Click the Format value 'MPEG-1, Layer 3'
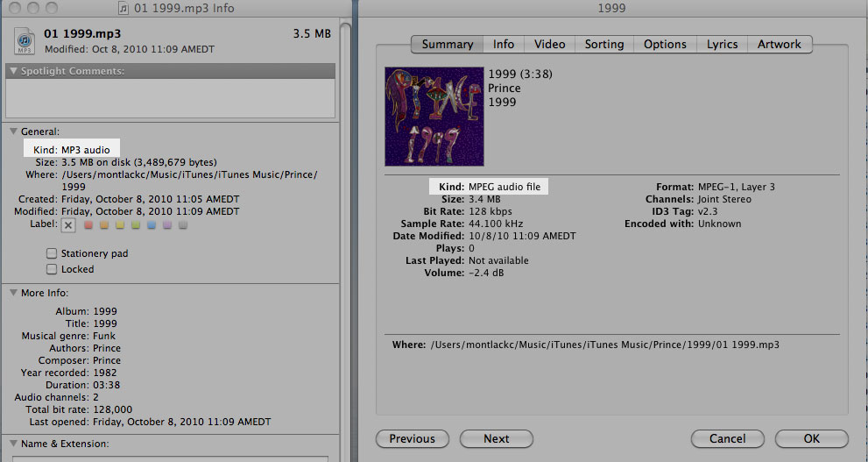Image resolution: width=868 pixels, height=462 pixels. [x=737, y=187]
